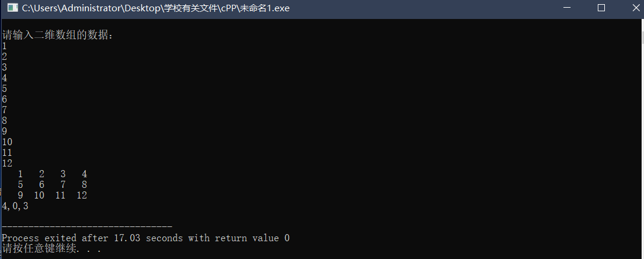Click the input line showing 10

coord(7,142)
